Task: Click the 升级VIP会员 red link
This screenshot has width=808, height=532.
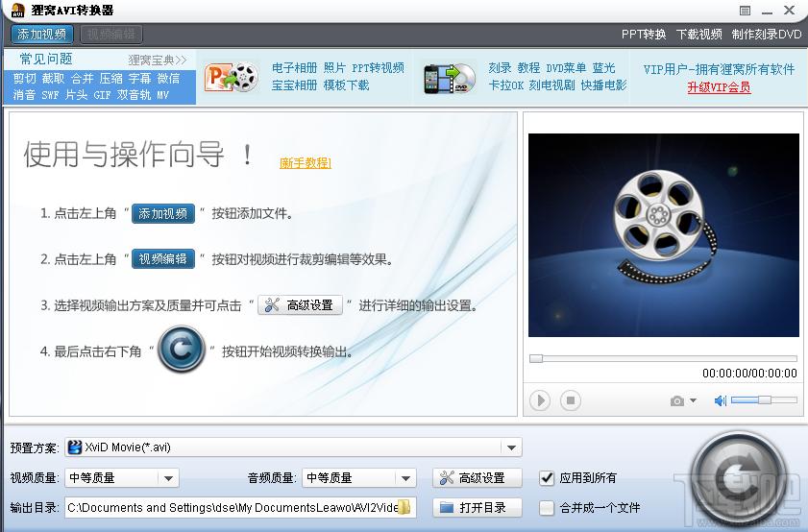Action: (x=719, y=87)
